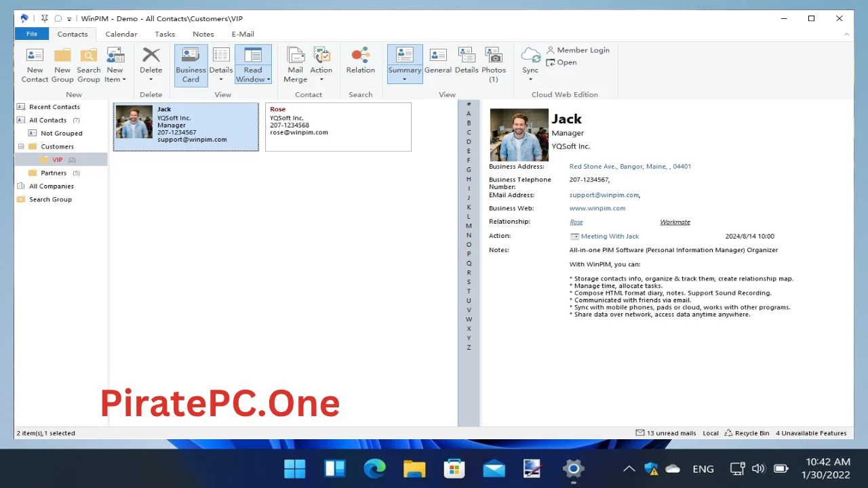Open the Mail Merge tool
This screenshot has height=488, width=868.
click(x=295, y=64)
